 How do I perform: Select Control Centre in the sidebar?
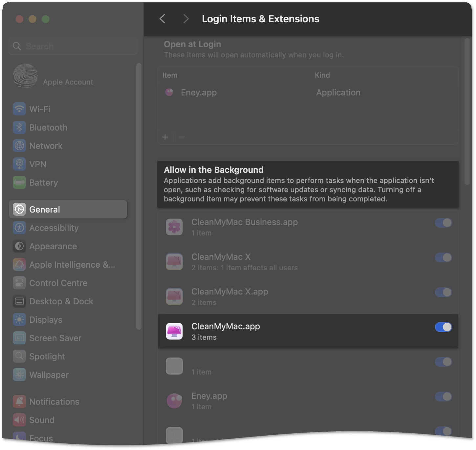pyautogui.click(x=68, y=283)
